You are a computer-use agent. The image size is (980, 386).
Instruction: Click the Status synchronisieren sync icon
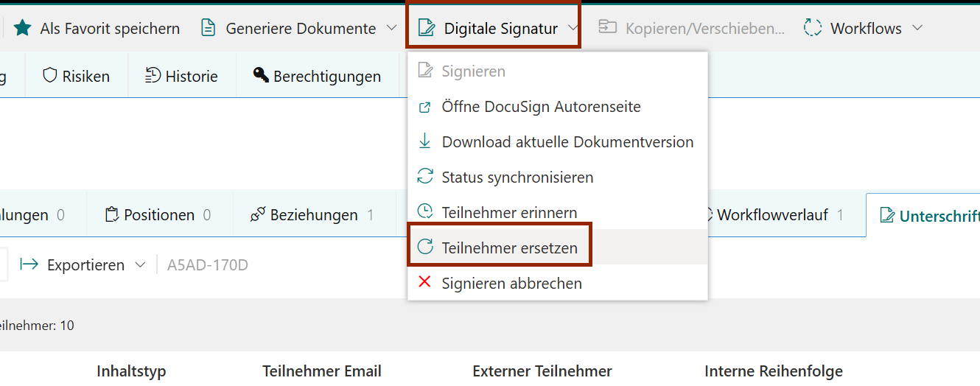coord(424,177)
